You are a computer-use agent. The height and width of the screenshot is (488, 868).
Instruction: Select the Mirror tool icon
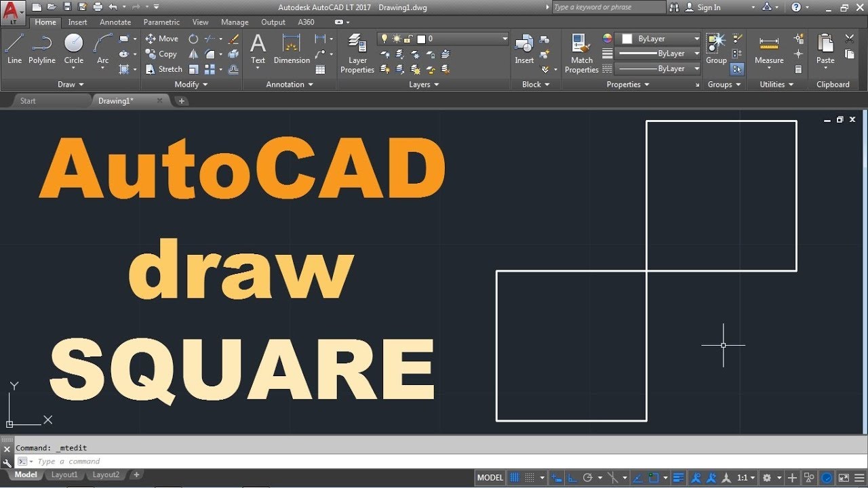tap(194, 54)
